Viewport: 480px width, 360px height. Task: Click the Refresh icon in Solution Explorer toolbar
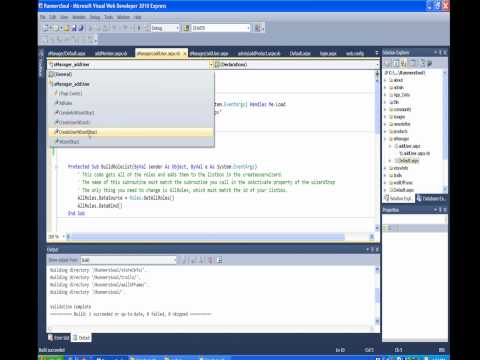396,63
